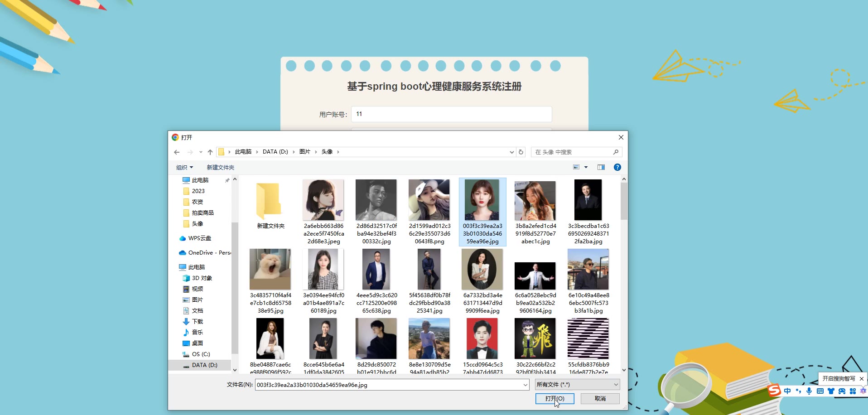
Task: Toggle the preview pane icon
Action: (601, 167)
